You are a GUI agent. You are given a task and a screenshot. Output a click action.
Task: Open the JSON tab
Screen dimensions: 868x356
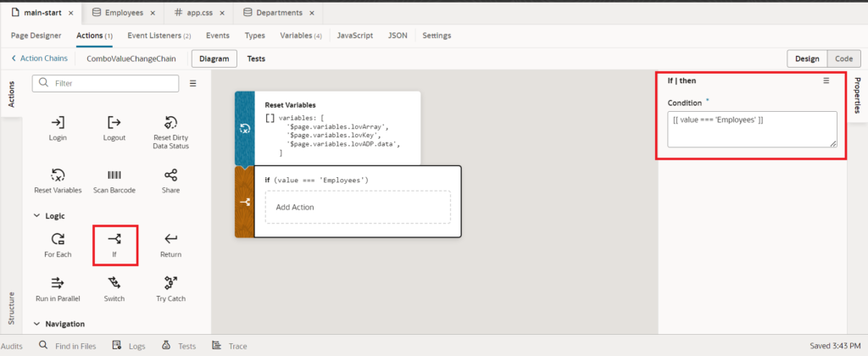coord(398,36)
